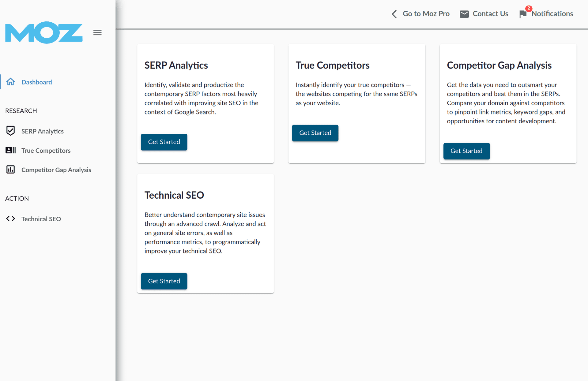This screenshot has height=381, width=588.
Task: Click the Competitor Gap Analysis chart icon
Action: coord(10,169)
